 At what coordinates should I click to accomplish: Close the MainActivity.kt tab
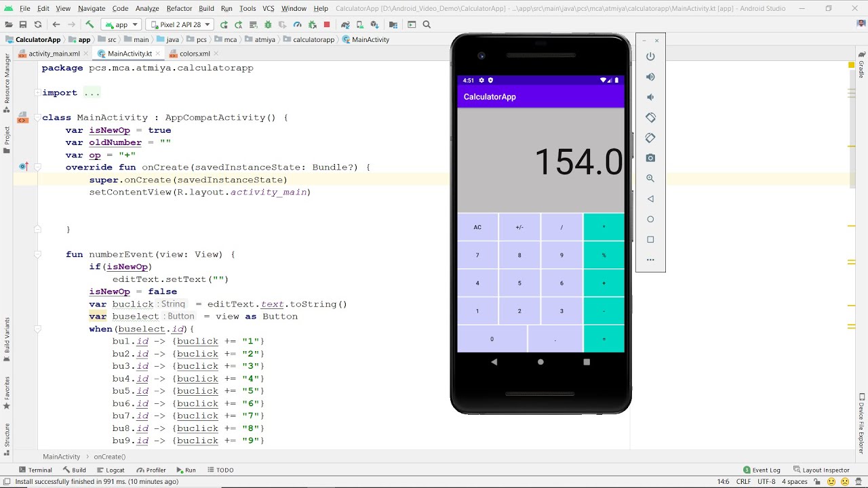[159, 54]
